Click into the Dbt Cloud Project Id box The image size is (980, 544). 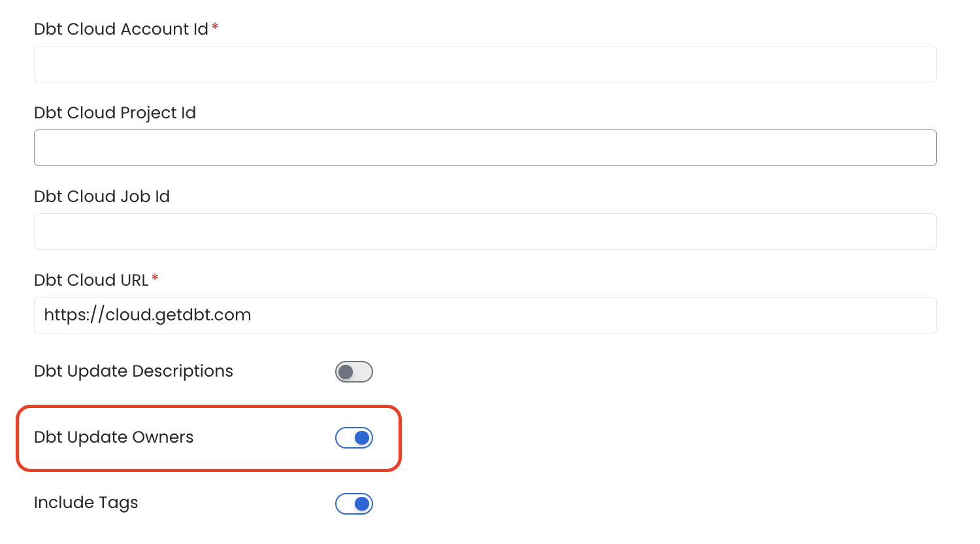pos(485,148)
